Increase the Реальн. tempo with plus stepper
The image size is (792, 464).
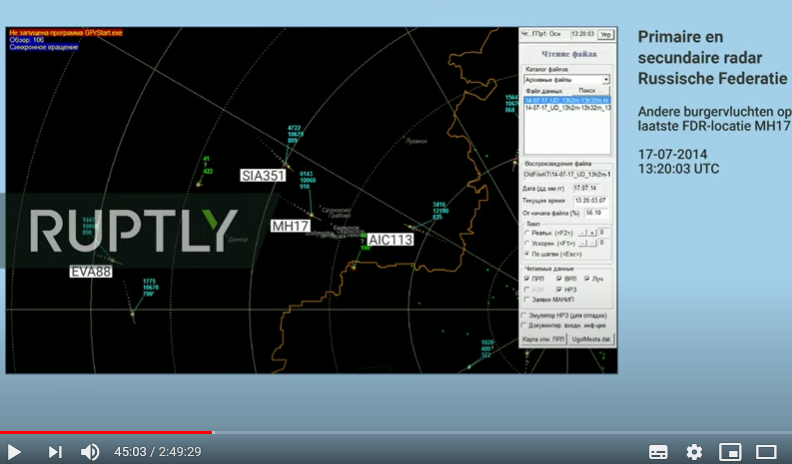pos(591,233)
